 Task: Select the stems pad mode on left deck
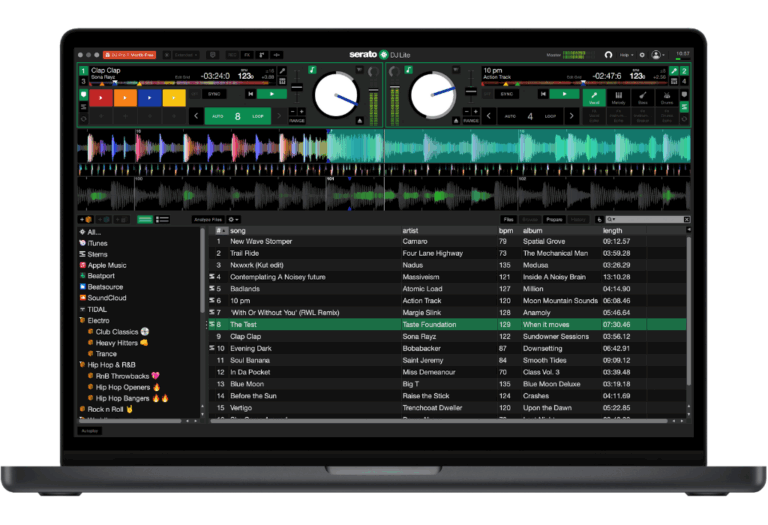[x=83, y=107]
